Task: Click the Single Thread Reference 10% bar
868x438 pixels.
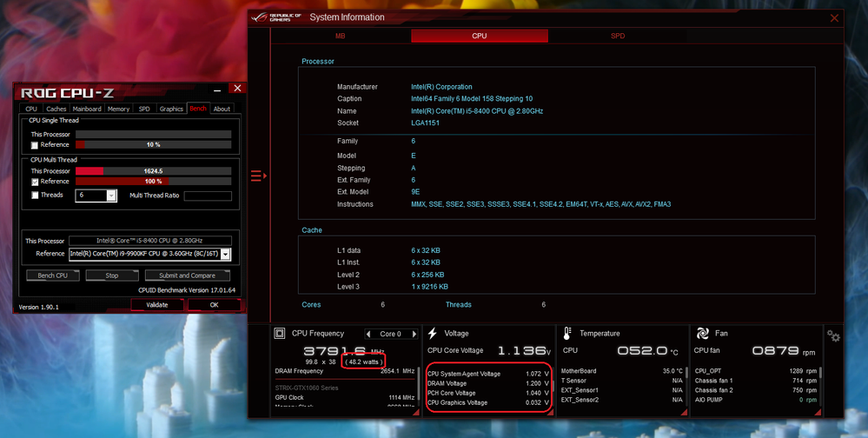Action: pyautogui.click(x=153, y=144)
